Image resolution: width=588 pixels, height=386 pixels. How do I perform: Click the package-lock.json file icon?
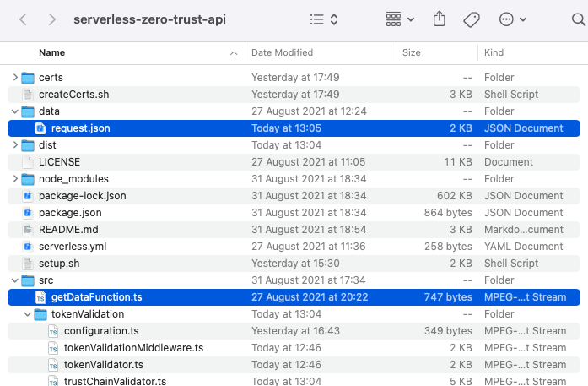(x=28, y=196)
